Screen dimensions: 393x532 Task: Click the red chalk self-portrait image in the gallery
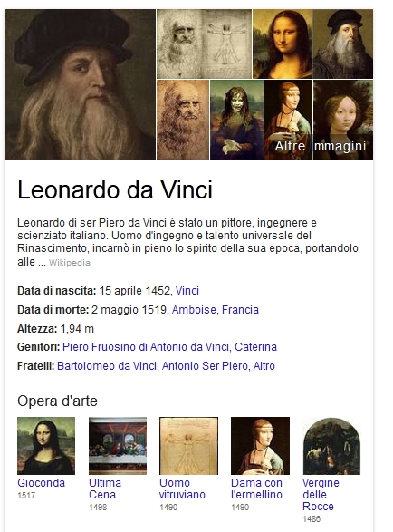click(x=183, y=120)
